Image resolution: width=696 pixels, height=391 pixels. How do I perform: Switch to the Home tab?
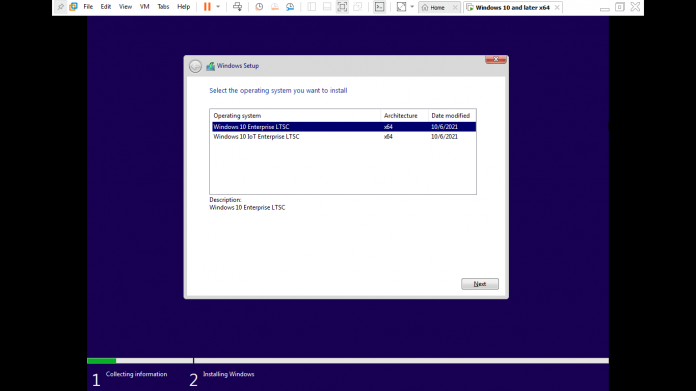coord(434,8)
